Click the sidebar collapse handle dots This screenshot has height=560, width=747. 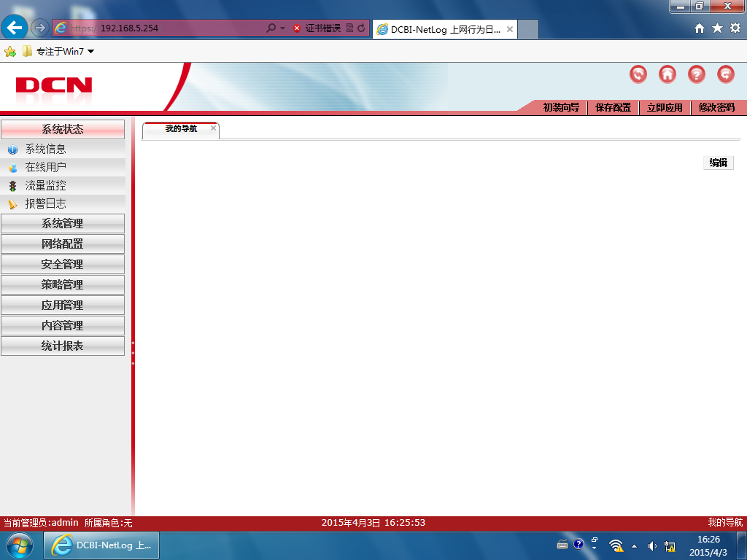click(133, 353)
